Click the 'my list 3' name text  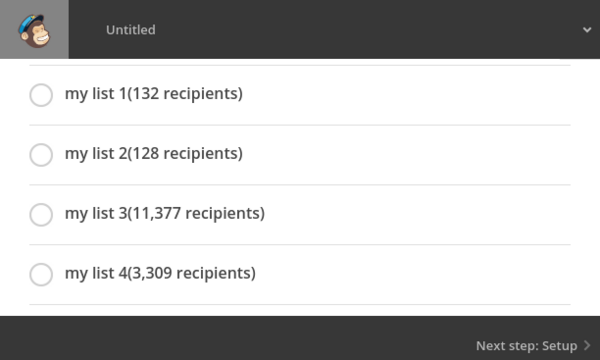(96, 213)
